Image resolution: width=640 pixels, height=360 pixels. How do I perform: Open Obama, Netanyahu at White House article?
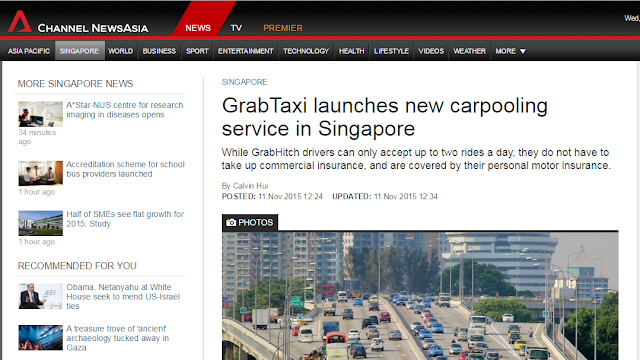pyautogui.click(x=123, y=297)
